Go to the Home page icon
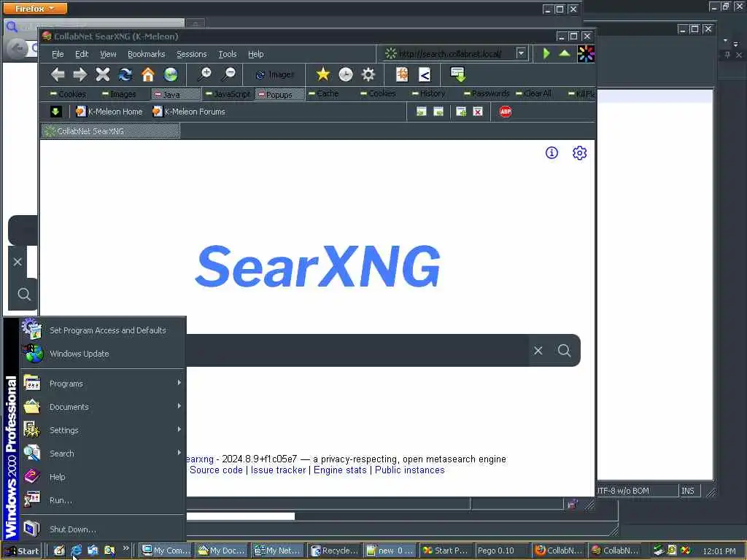 [x=148, y=74]
